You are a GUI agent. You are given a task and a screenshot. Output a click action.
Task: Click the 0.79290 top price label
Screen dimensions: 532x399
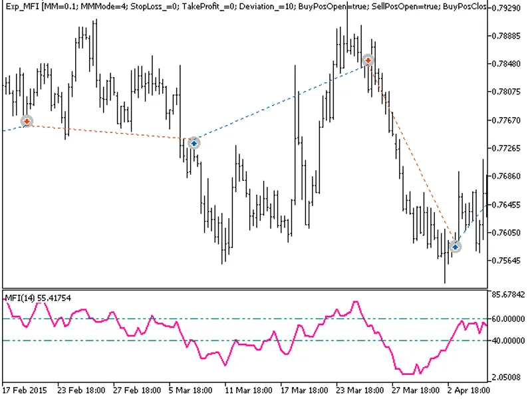point(506,7)
